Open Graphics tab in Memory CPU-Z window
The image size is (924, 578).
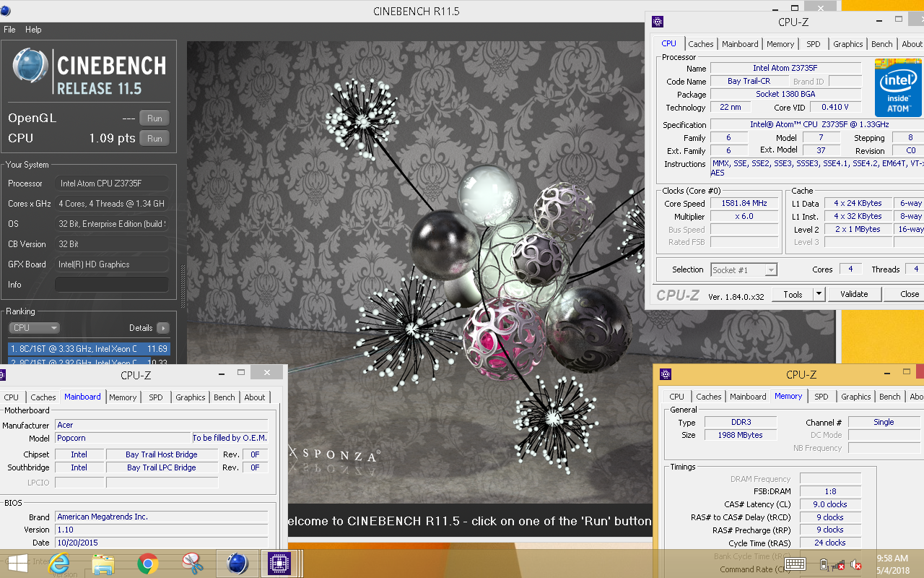(855, 397)
